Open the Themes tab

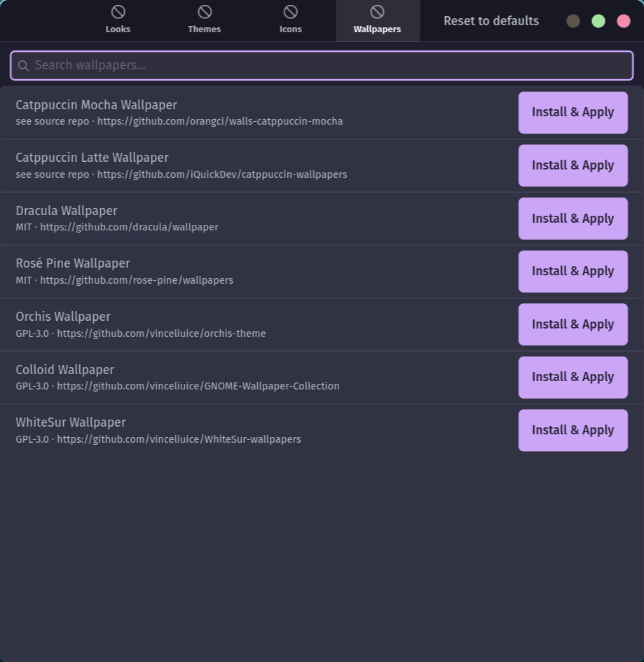point(205,21)
